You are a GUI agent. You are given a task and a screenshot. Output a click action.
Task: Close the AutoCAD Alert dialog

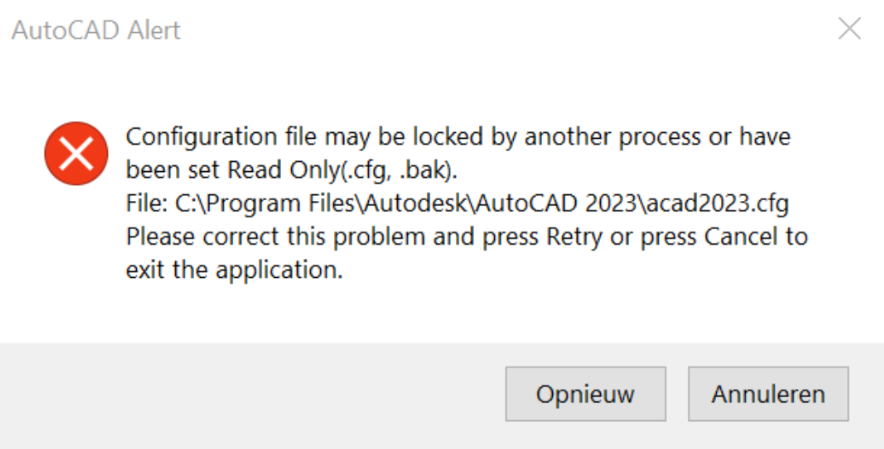[849, 30]
